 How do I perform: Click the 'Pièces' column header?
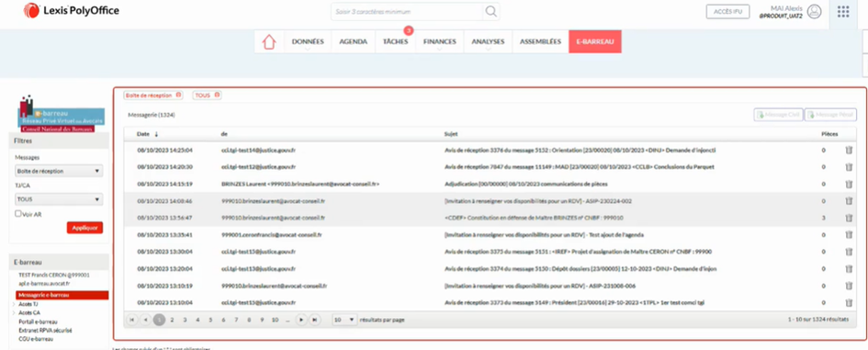click(x=829, y=134)
